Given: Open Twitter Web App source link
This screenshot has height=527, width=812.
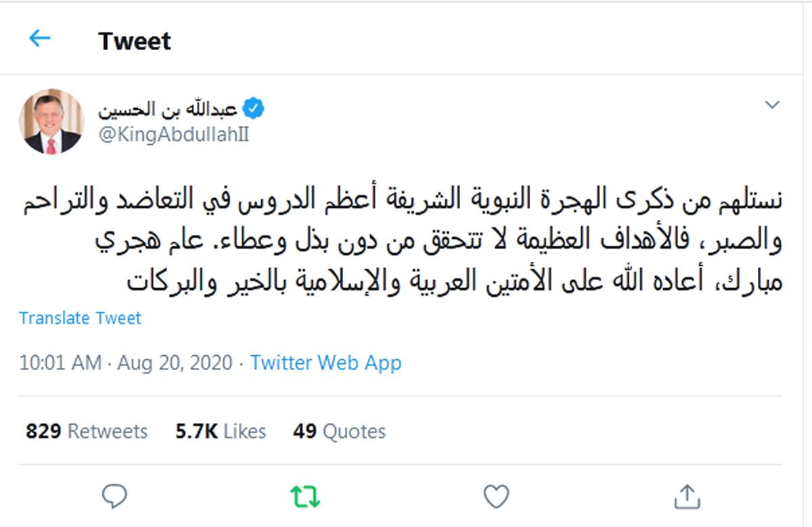Looking at the screenshot, I should coord(326,363).
